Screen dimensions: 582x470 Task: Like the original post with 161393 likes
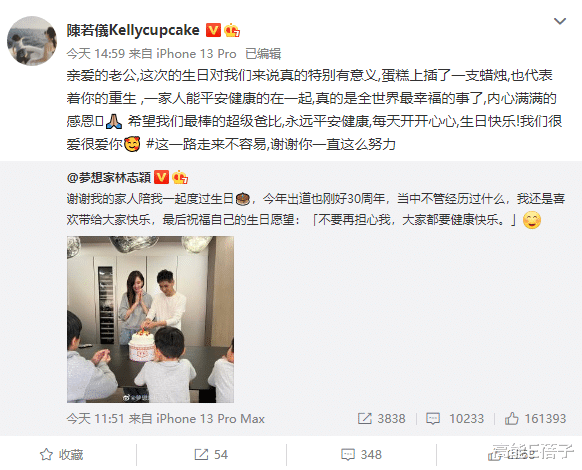click(535, 419)
